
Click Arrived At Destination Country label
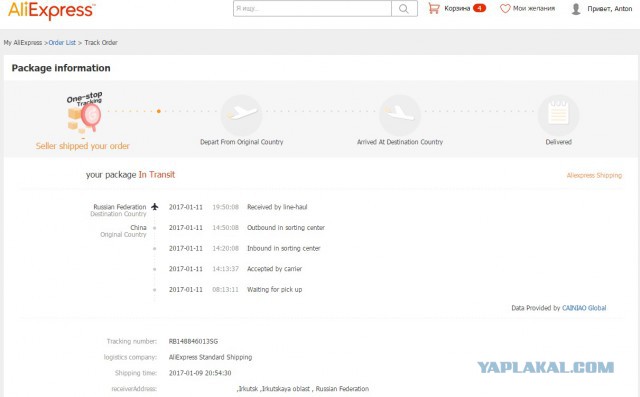[x=400, y=142]
